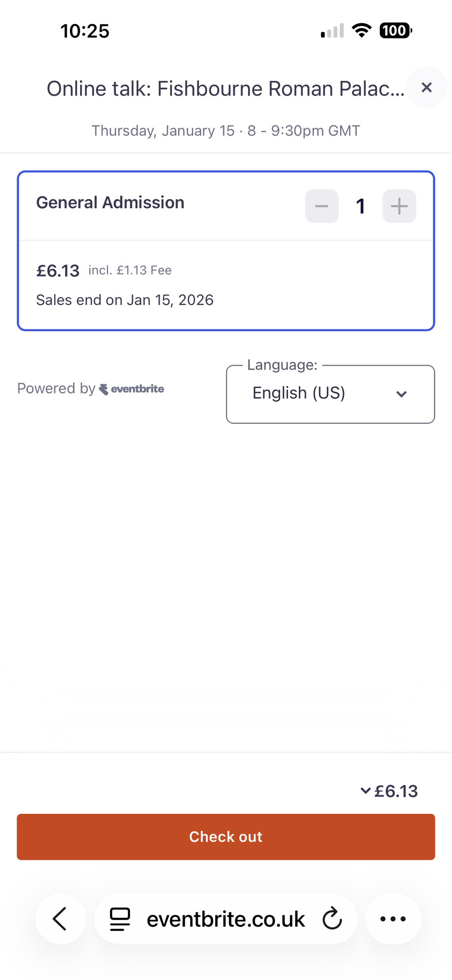This screenshot has height=980, width=452.
Task: Increase General Admission ticket quantity
Action: [x=399, y=206]
